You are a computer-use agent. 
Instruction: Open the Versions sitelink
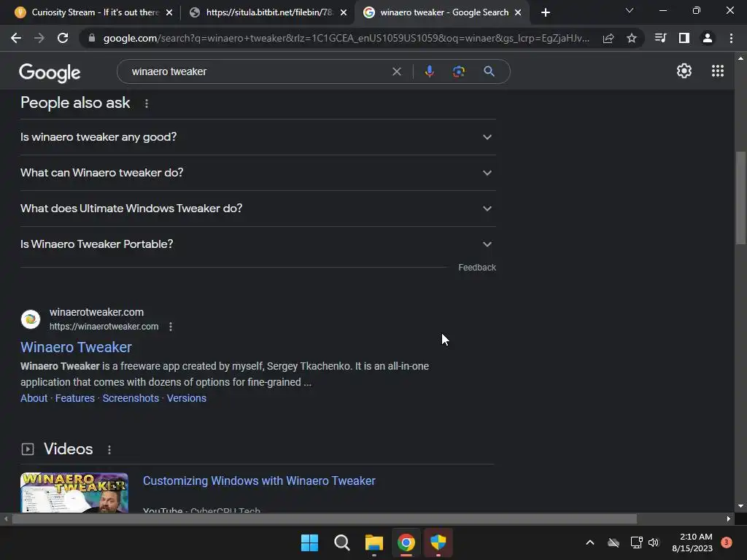pos(186,398)
